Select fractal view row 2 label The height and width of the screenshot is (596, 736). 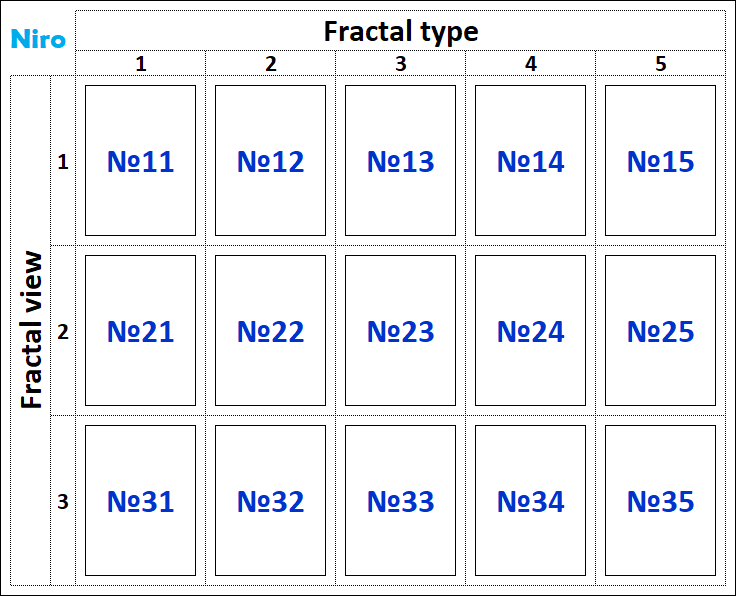pyautogui.click(x=63, y=331)
